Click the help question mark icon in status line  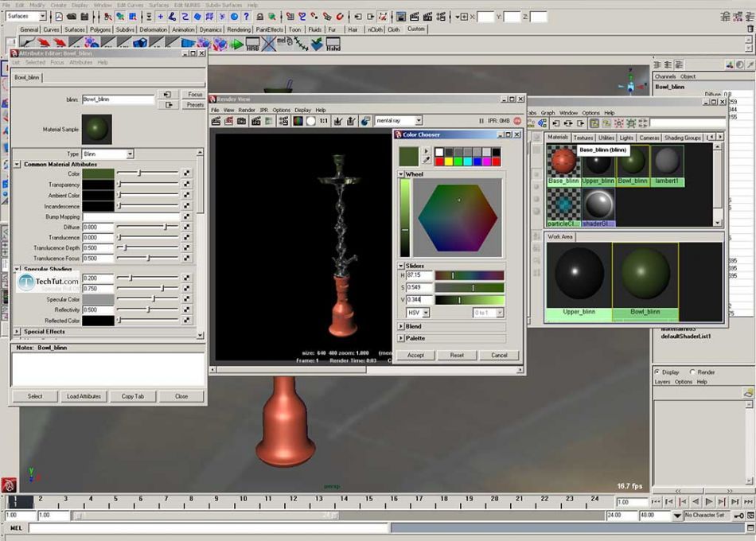point(247,17)
